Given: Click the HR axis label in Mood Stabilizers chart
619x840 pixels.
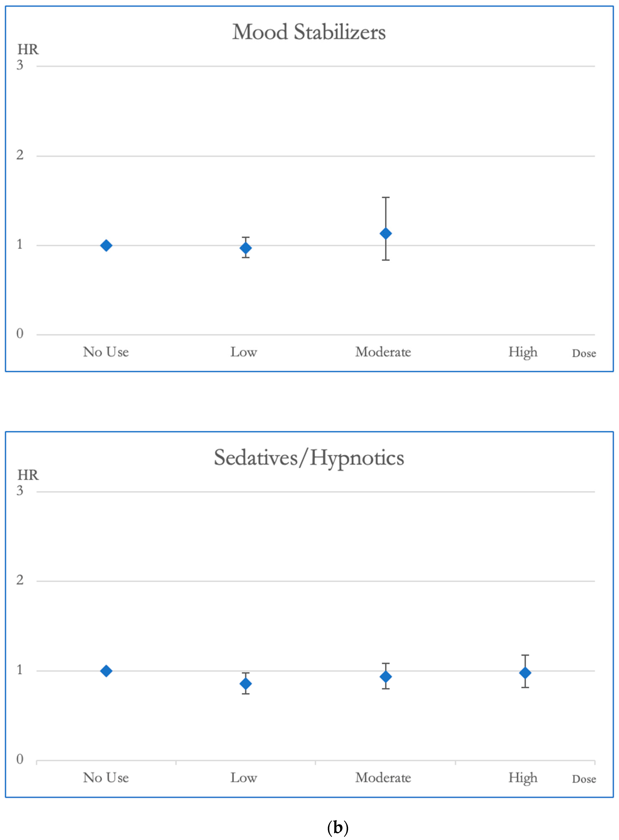Looking at the screenshot, I should point(28,49).
